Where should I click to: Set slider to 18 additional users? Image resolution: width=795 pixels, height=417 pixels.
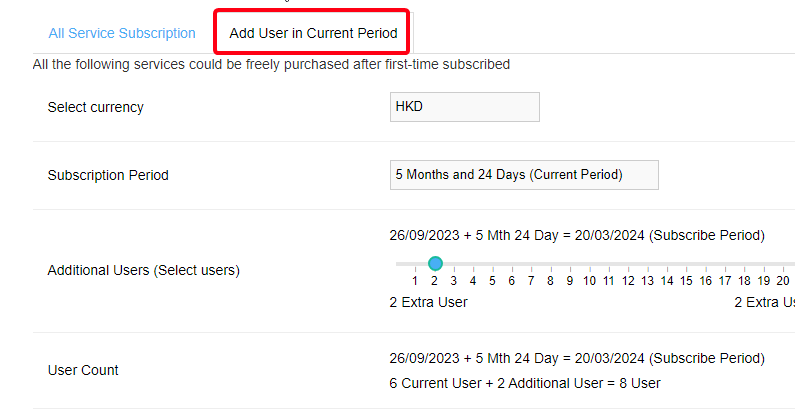(744, 264)
